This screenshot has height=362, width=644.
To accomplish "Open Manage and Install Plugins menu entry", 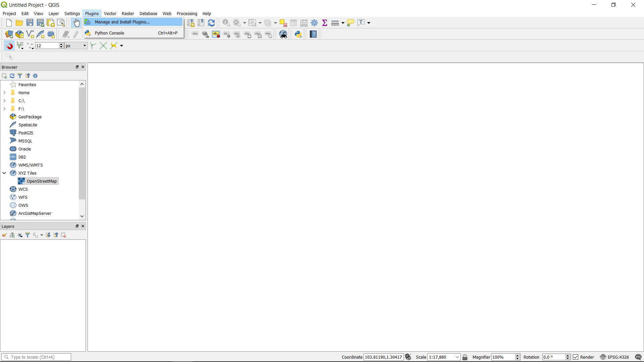I will click(x=122, y=22).
